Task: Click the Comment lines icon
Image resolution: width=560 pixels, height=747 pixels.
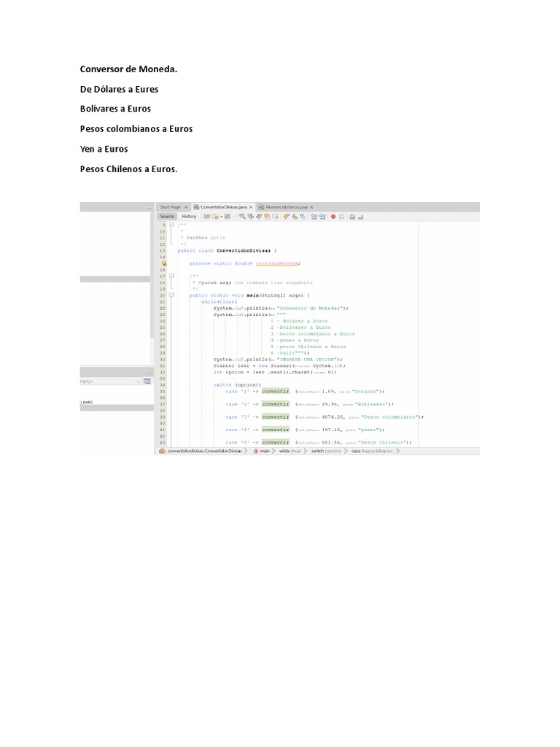Action: pos(352,216)
